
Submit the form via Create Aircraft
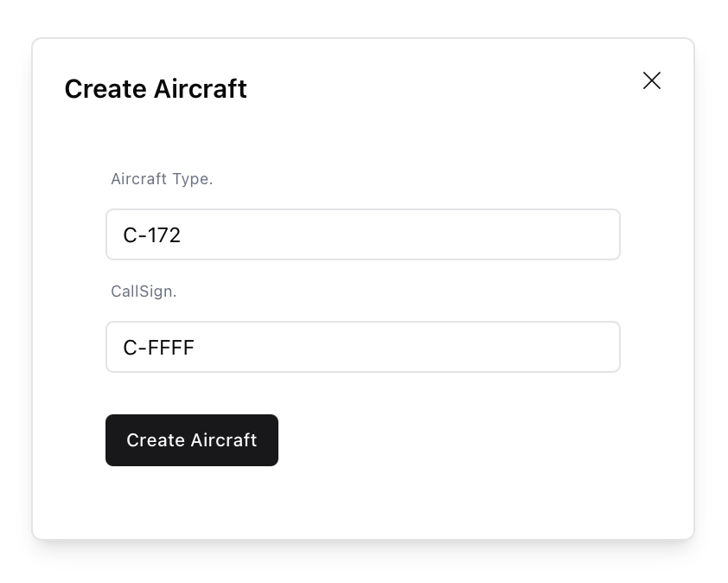192,440
